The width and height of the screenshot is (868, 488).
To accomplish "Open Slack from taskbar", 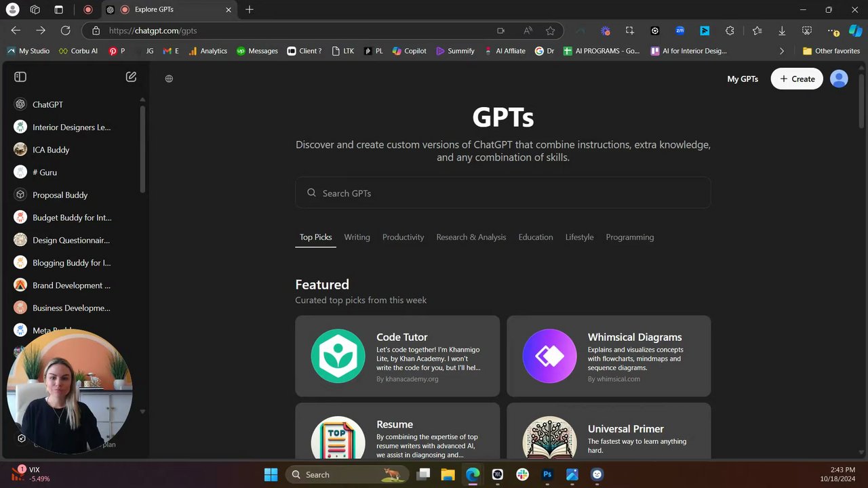I will pyautogui.click(x=522, y=474).
